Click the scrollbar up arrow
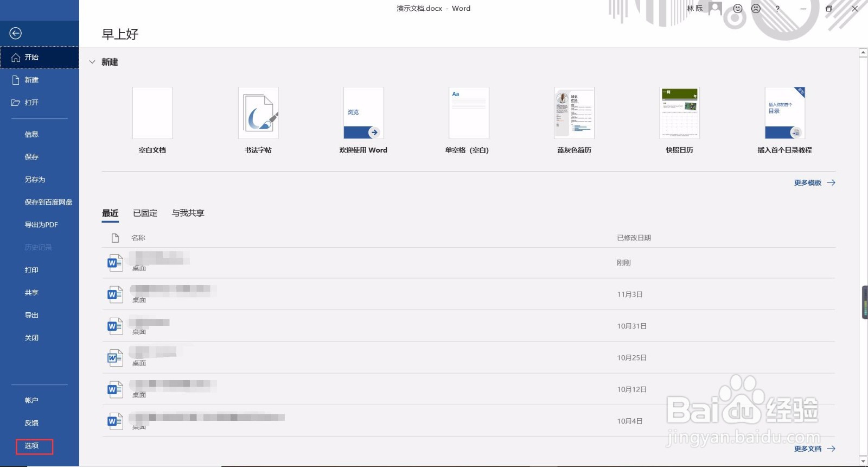The image size is (868, 467). coord(863,53)
